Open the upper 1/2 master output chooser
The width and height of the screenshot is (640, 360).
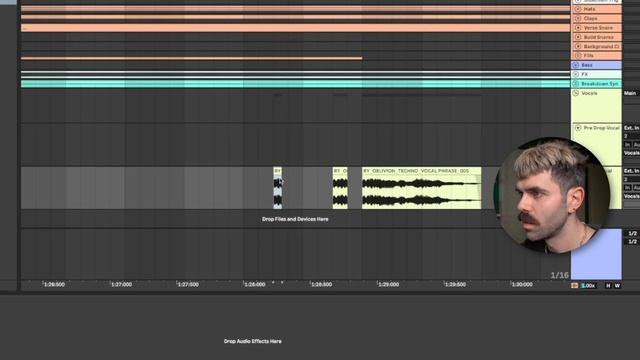[x=632, y=233]
